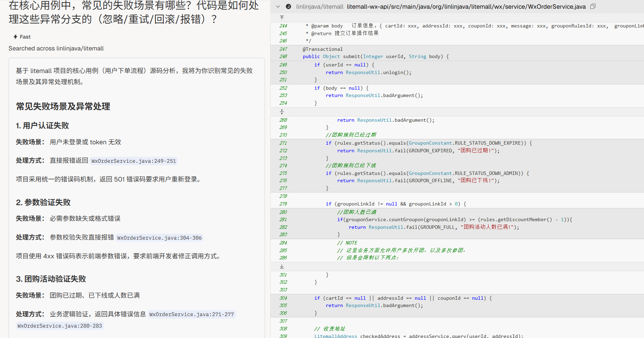
Task: Collapse the WxOrderService.java code panel chevron
Action: tap(278, 7)
